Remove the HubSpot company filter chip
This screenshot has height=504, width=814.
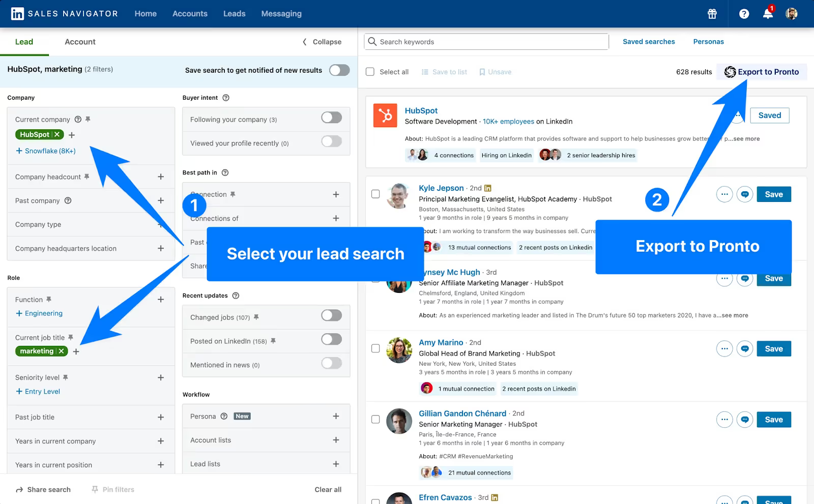57,135
